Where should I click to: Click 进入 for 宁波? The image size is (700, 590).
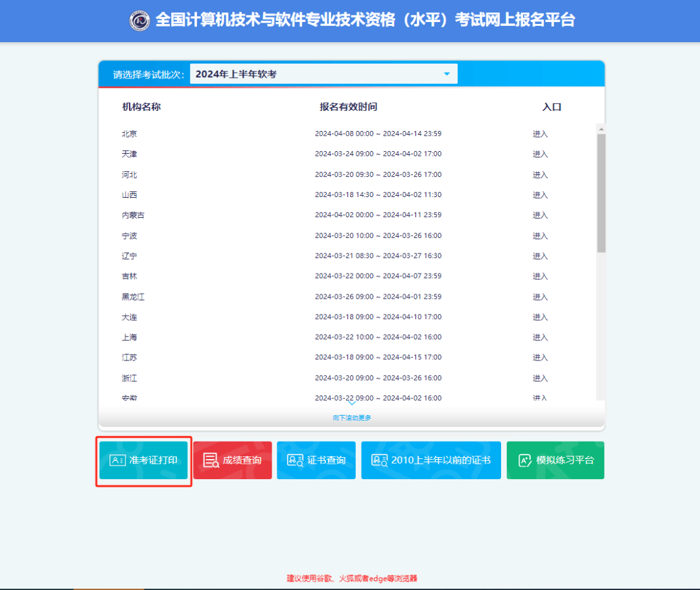[540, 236]
